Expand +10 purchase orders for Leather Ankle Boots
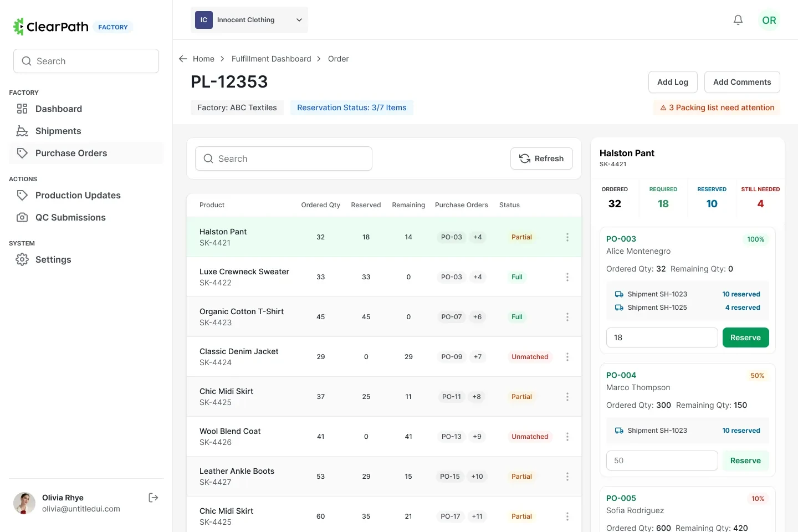The width and height of the screenshot is (798, 532). click(x=477, y=477)
